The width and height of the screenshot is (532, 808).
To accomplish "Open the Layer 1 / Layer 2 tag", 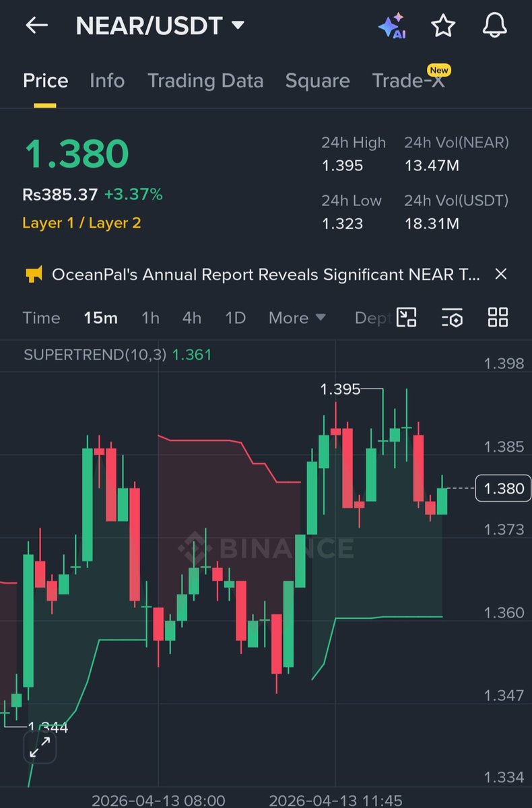I will 81,223.
